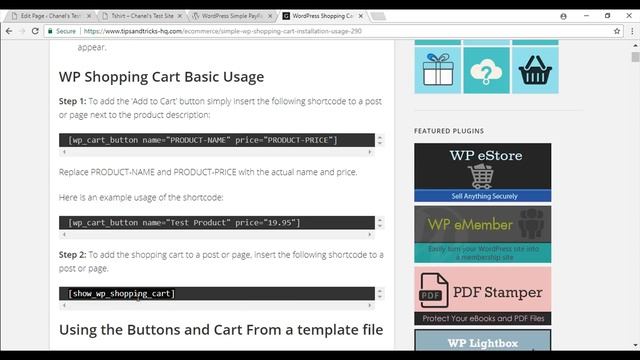Reload the page with the refresh icon
The width and height of the screenshot is (640, 360).
pyautogui.click(x=35, y=31)
